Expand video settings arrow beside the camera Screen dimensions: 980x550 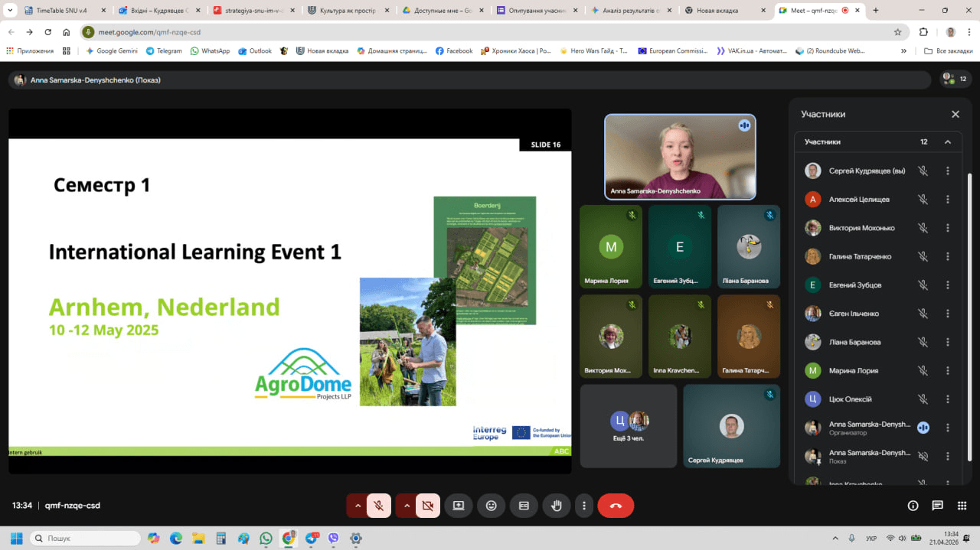tap(406, 506)
